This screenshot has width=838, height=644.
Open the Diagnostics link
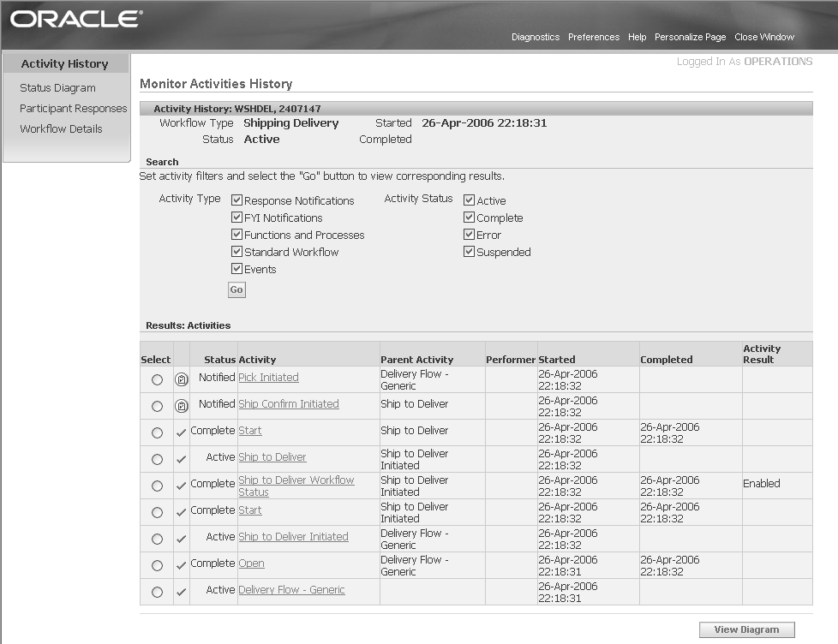click(x=536, y=37)
